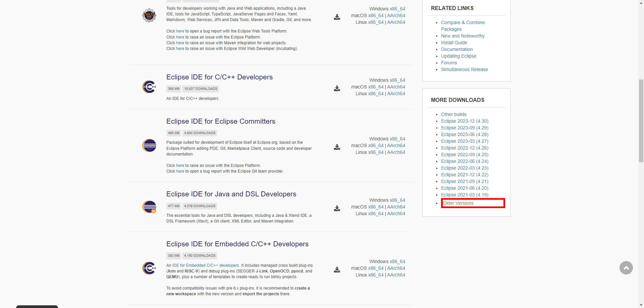Open Eclipse 2023-12 (4.30) downloads
The width and height of the screenshot is (644, 308).
point(465,121)
